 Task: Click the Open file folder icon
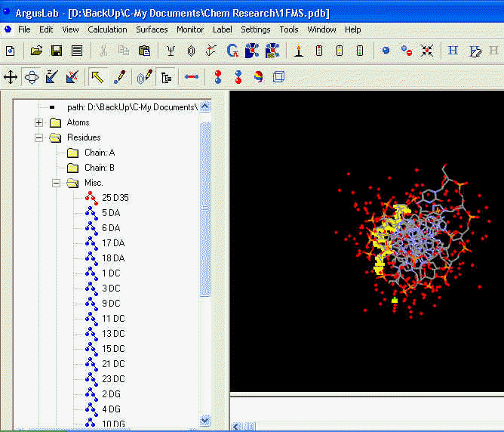tap(35, 51)
